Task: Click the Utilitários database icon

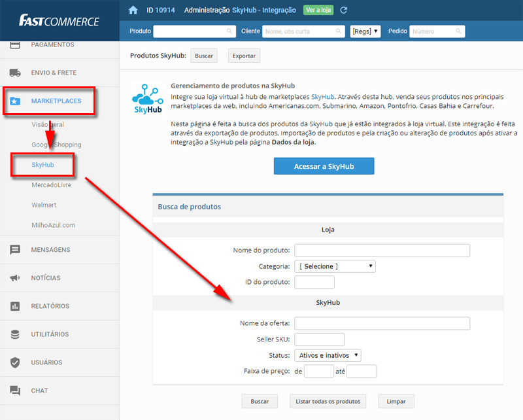Action: [14, 334]
